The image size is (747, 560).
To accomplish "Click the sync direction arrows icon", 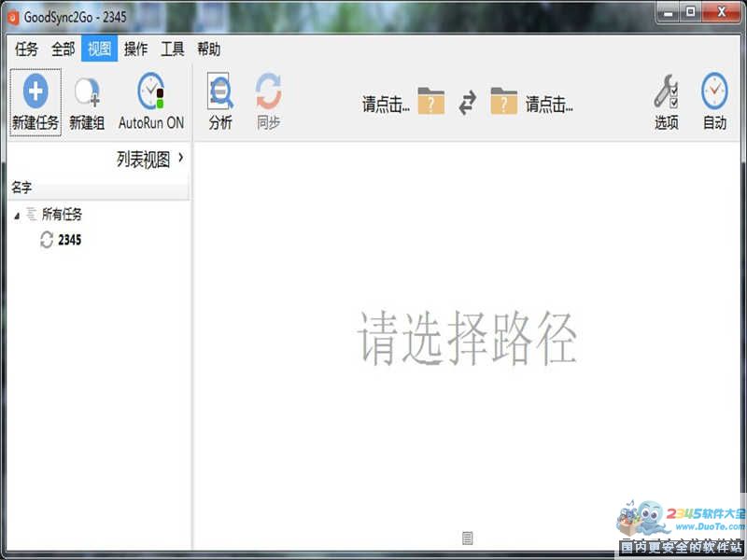I will (468, 103).
